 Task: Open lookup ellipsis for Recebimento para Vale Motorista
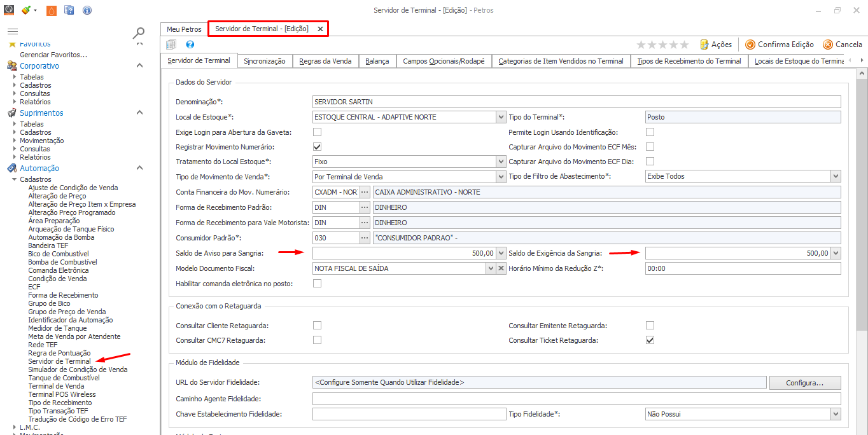pyautogui.click(x=365, y=223)
